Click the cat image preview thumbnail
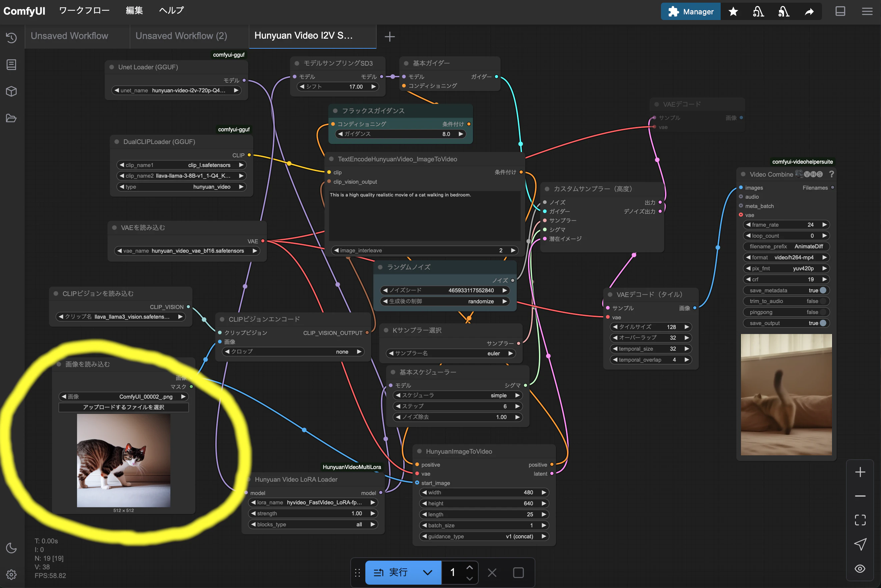Image resolution: width=881 pixels, height=588 pixels. 123,460
